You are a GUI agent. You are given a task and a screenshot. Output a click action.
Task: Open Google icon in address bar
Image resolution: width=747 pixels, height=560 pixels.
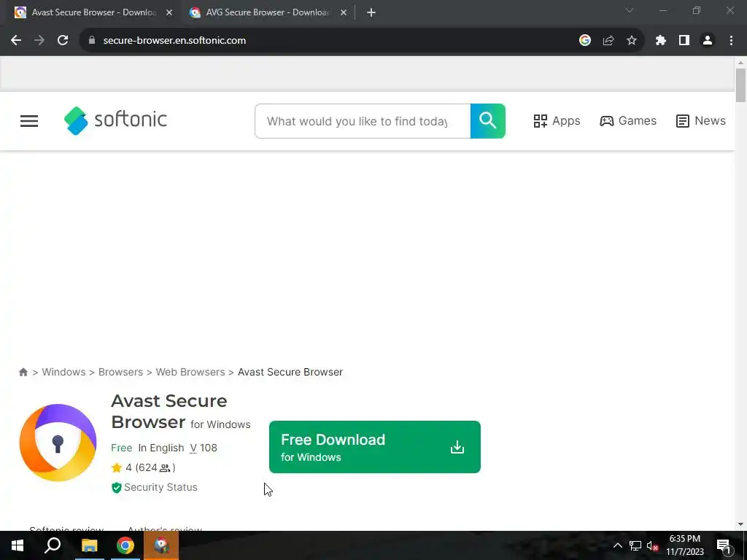coord(585,41)
